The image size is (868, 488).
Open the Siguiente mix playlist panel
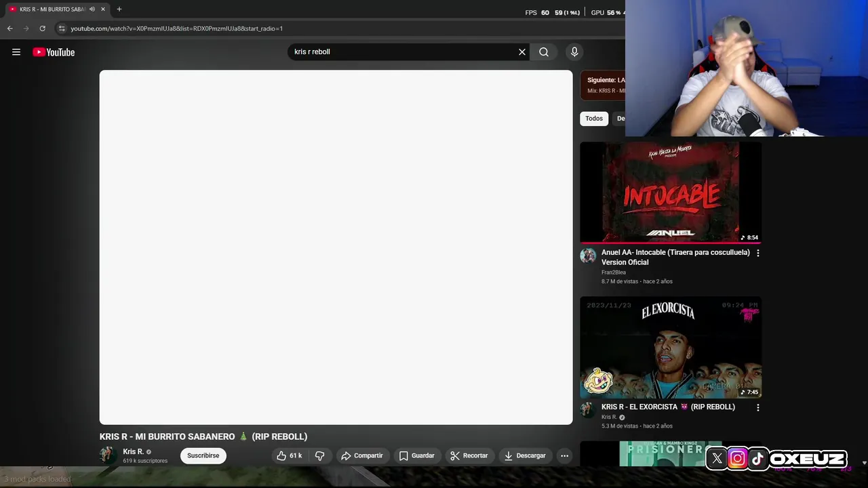[x=603, y=85]
